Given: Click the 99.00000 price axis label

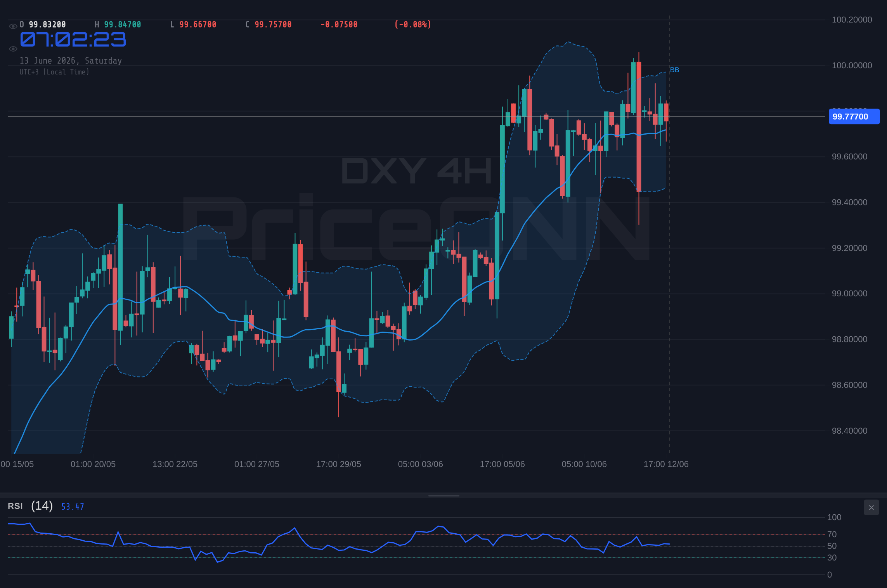Looking at the screenshot, I should (849, 294).
